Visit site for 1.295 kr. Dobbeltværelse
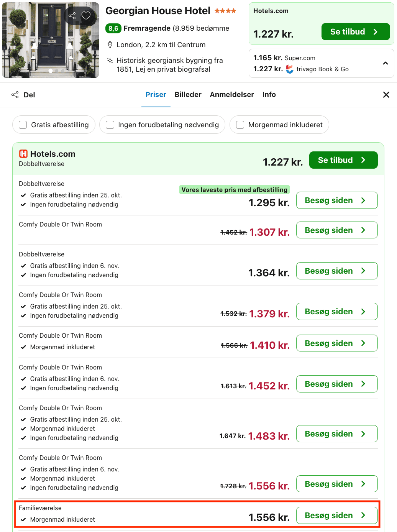Screen dimensions: 397x532 [x=337, y=200]
